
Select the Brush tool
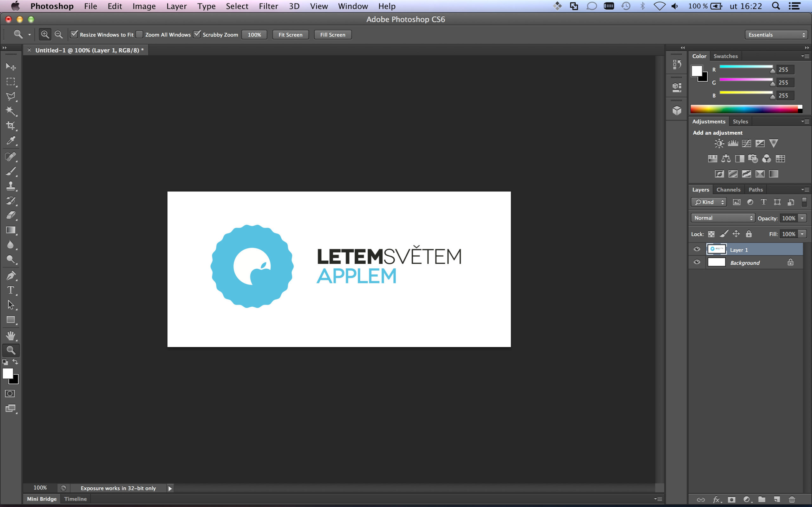point(11,171)
